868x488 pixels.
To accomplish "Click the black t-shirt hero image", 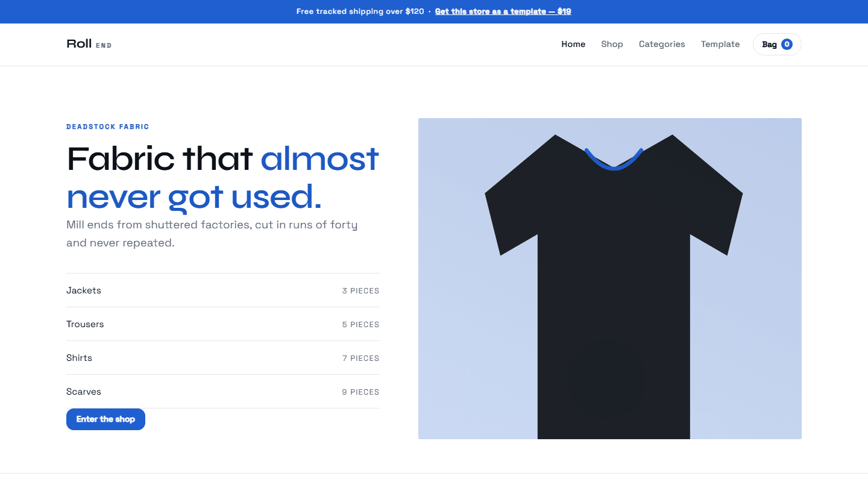I will click(610, 278).
